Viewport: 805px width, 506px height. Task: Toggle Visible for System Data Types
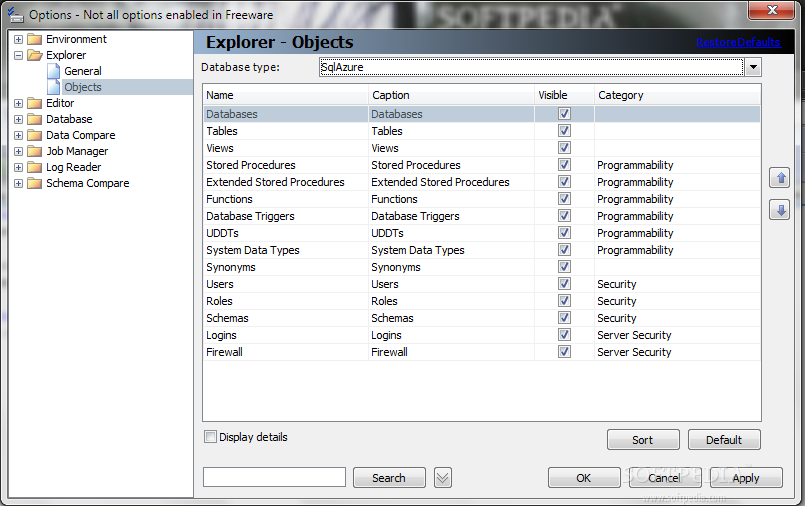tap(564, 249)
